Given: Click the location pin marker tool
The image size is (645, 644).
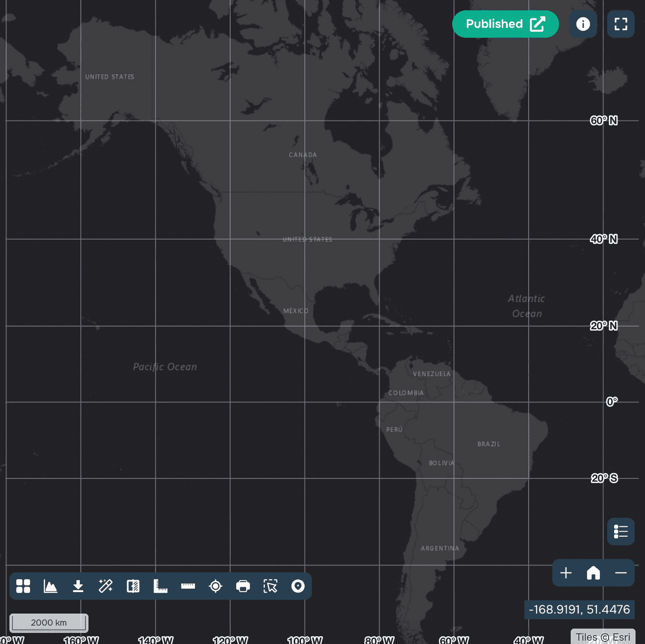Looking at the screenshot, I should [298, 586].
